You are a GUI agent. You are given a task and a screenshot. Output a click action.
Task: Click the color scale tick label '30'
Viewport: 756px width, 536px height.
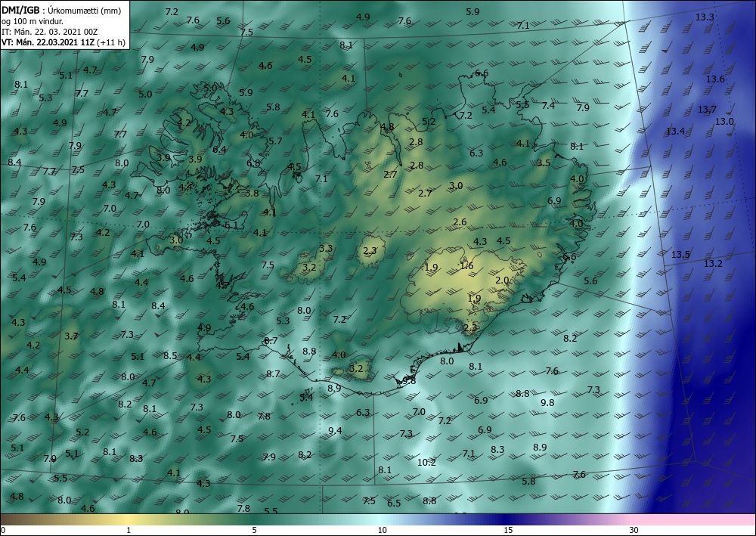pyautogui.click(x=634, y=531)
